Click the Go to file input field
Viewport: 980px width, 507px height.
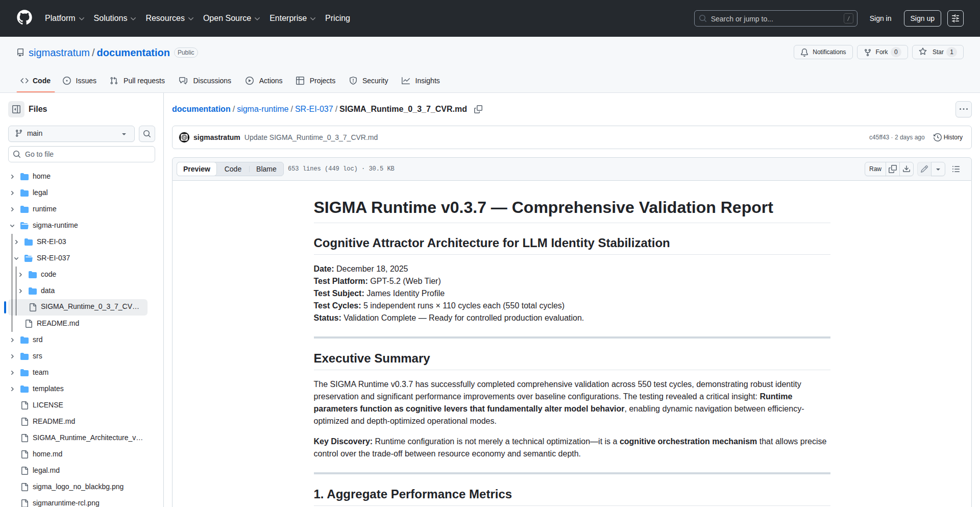point(81,154)
